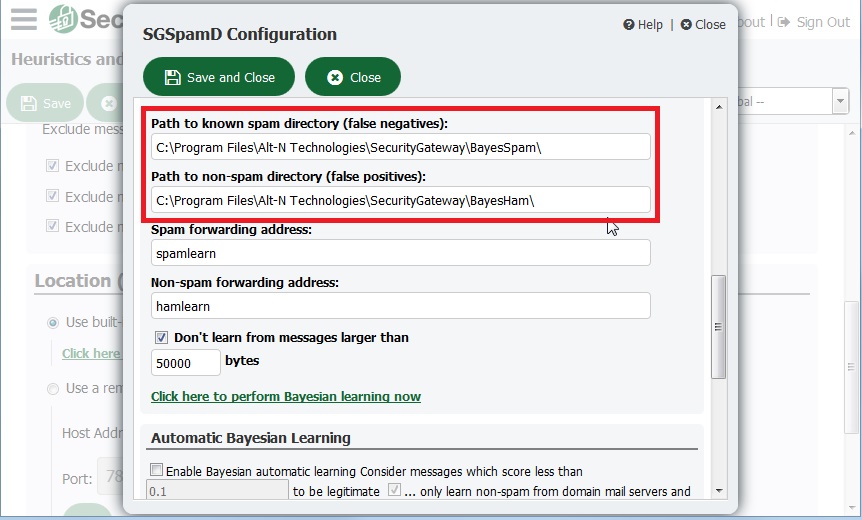Enable Bayesian automatic learning checkbox
Image resolution: width=862 pixels, height=520 pixels.
tap(157, 470)
